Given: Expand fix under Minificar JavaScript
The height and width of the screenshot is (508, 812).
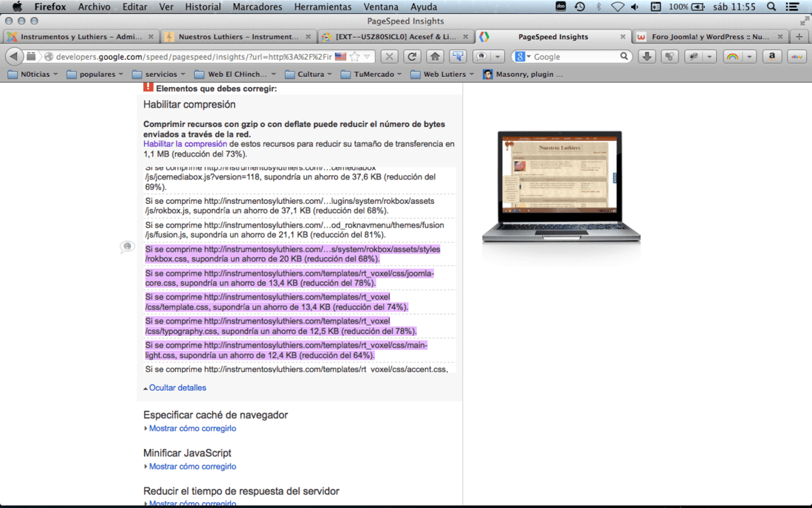Looking at the screenshot, I should click(192, 467).
